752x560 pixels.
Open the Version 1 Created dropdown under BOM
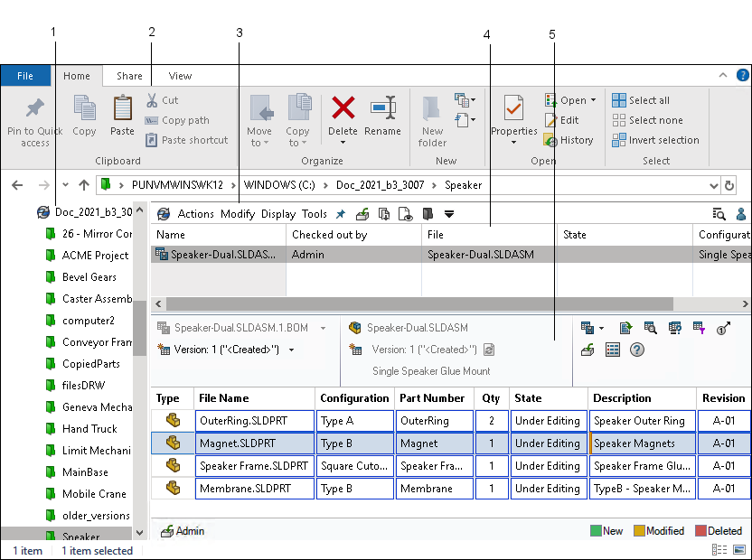click(291, 350)
